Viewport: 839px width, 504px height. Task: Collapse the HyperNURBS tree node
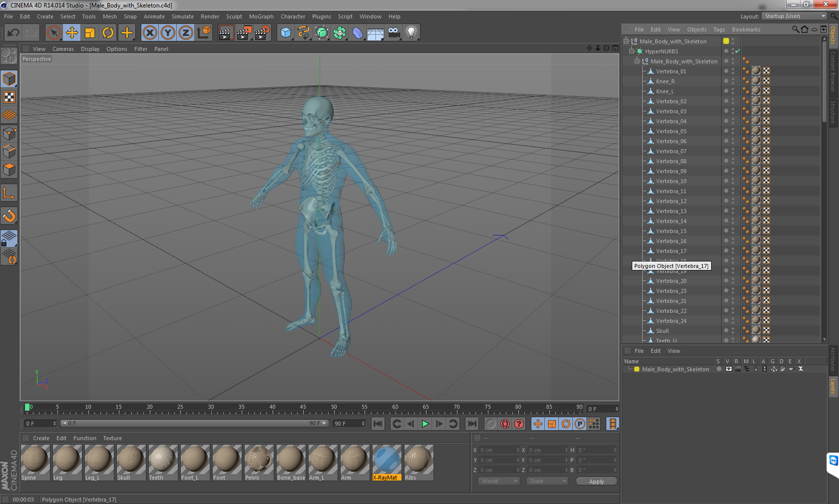pos(631,51)
